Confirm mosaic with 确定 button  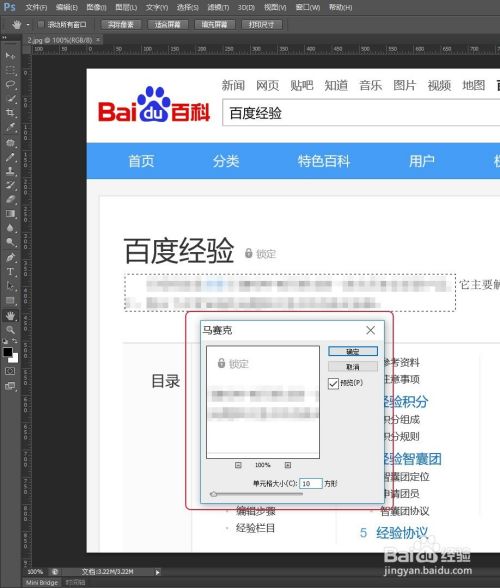pyautogui.click(x=353, y=351)
